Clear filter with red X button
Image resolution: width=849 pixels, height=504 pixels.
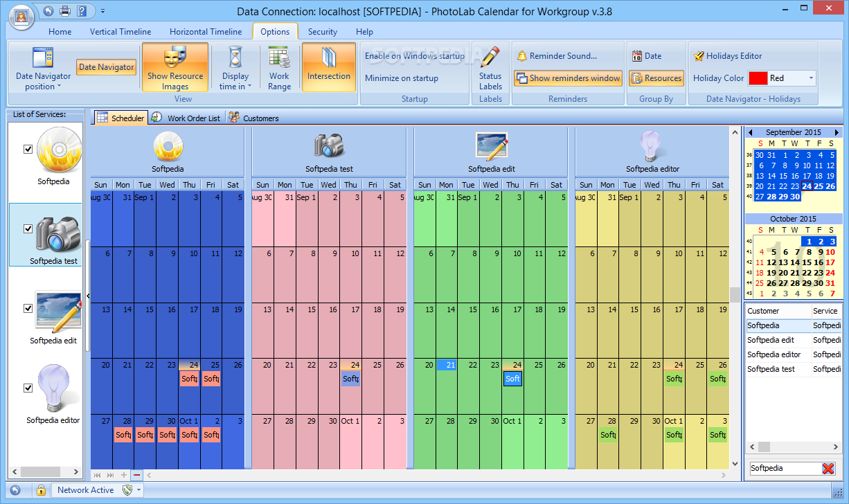(828, 469)
